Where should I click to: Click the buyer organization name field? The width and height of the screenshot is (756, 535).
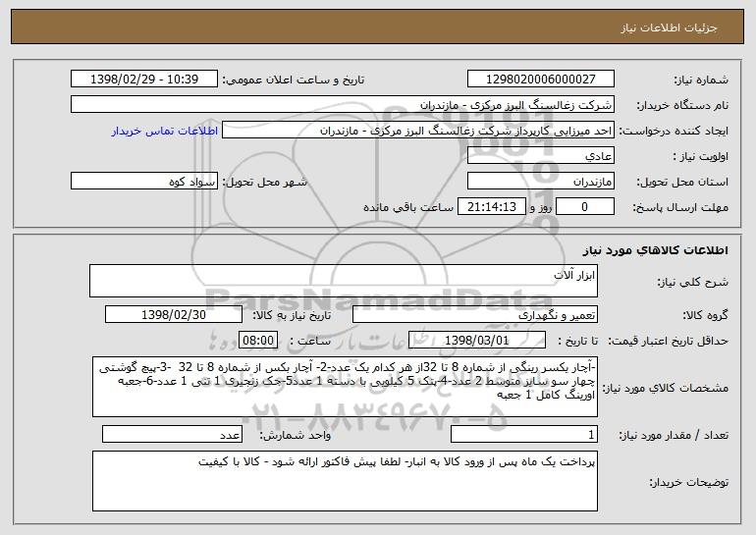click(x=343, y=105)
